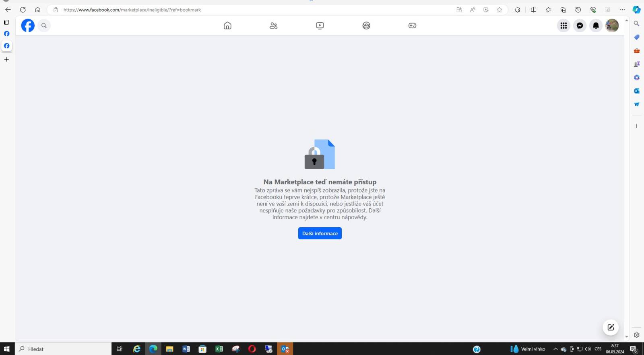This screenshot has width=644, height=355.
Task: Open the Watch video tab icon
Action: (320, 25)
